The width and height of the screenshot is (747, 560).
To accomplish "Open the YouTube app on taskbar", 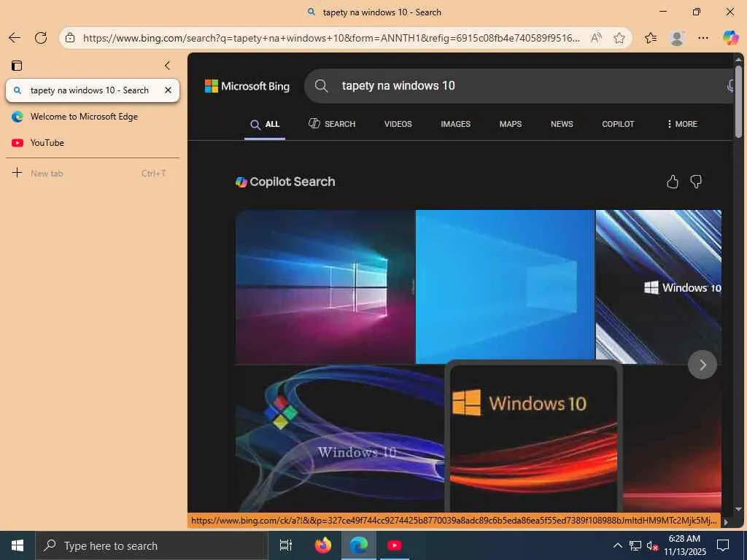I will pos(394,545).
